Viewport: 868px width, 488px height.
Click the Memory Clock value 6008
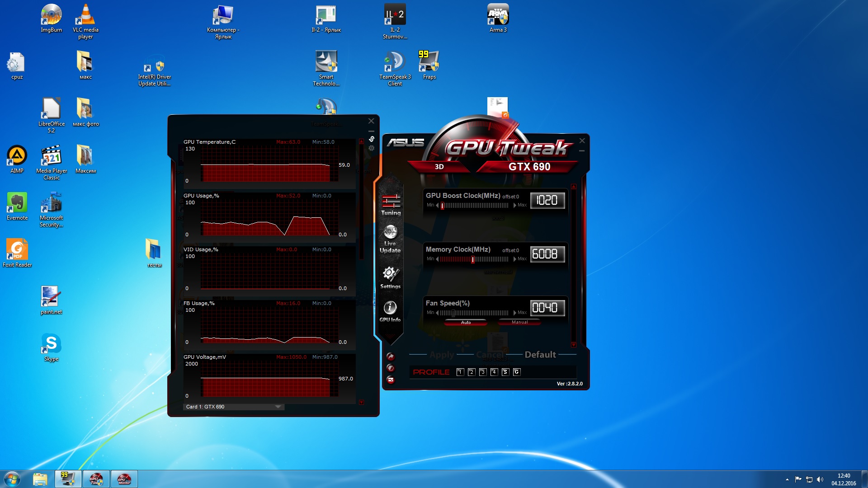tap(547, 254)
